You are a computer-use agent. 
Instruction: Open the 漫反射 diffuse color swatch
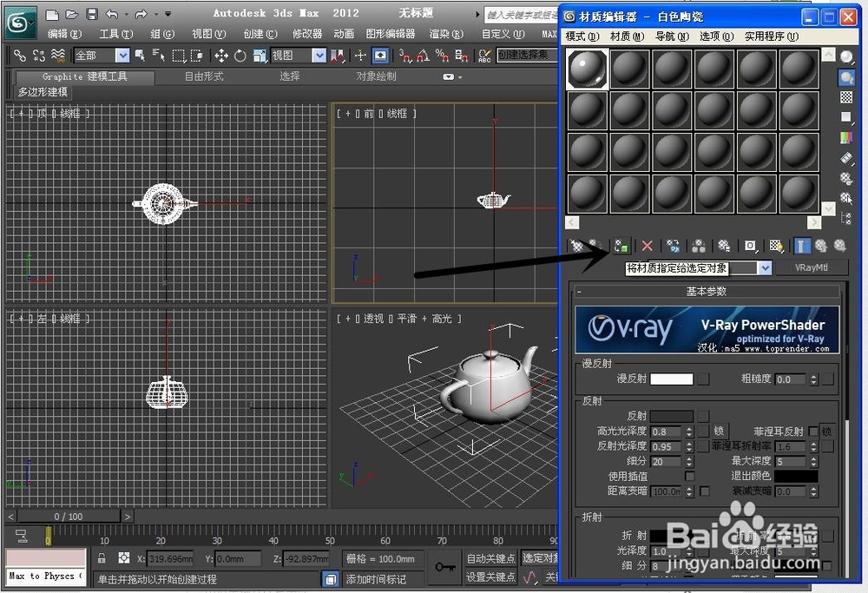[673, 379]
